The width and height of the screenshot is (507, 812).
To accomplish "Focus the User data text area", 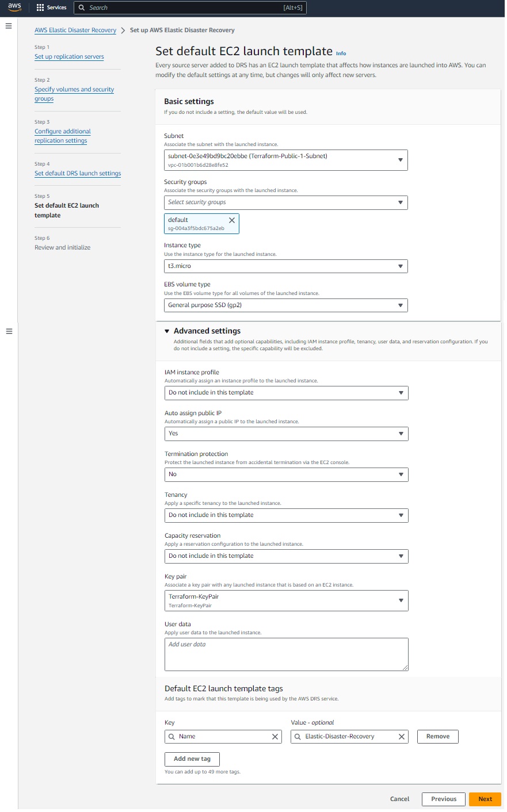I will [x=286, y=654].
